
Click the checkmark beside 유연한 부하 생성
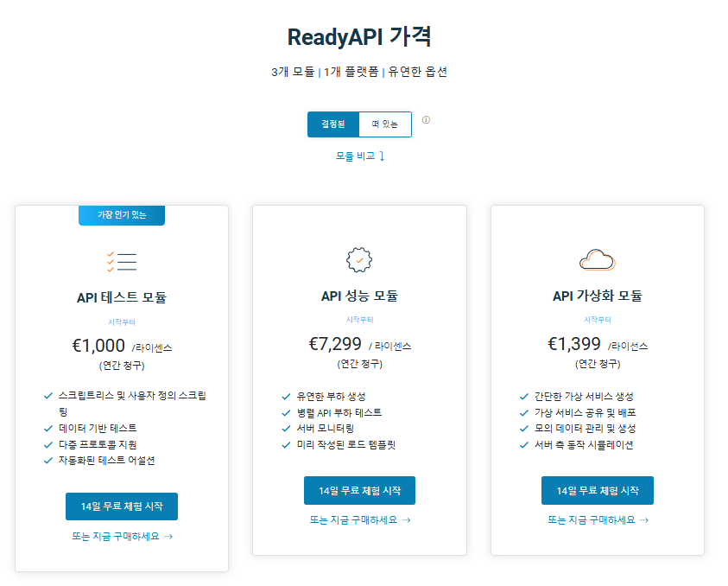pyautogui.click(x=286, y=397)
